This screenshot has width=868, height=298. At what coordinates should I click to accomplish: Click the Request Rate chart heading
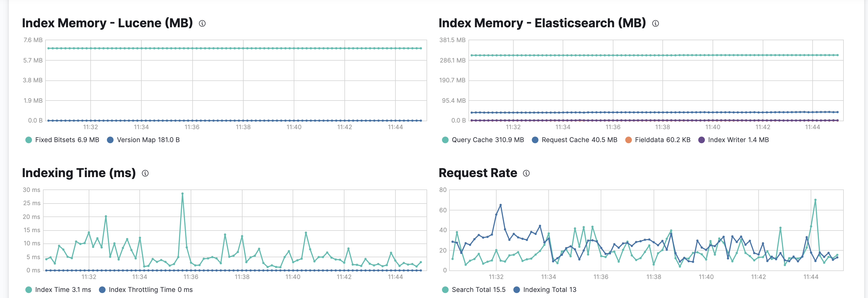478,173
